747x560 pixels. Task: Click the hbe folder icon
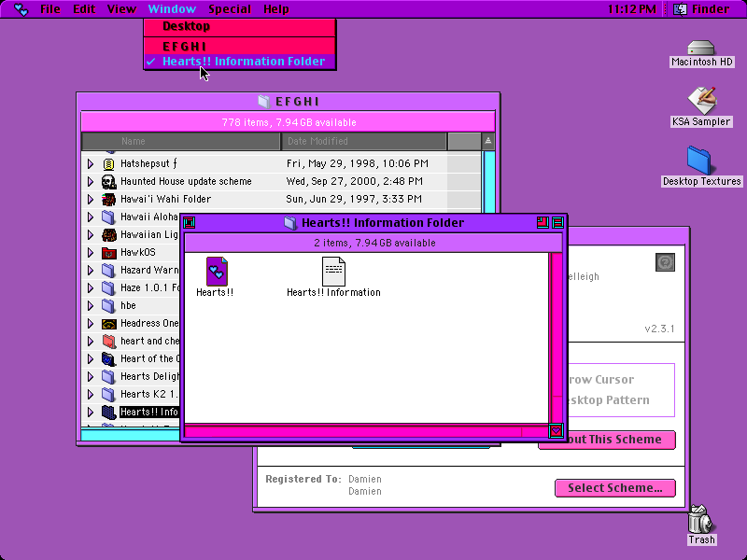coord(108,306)
